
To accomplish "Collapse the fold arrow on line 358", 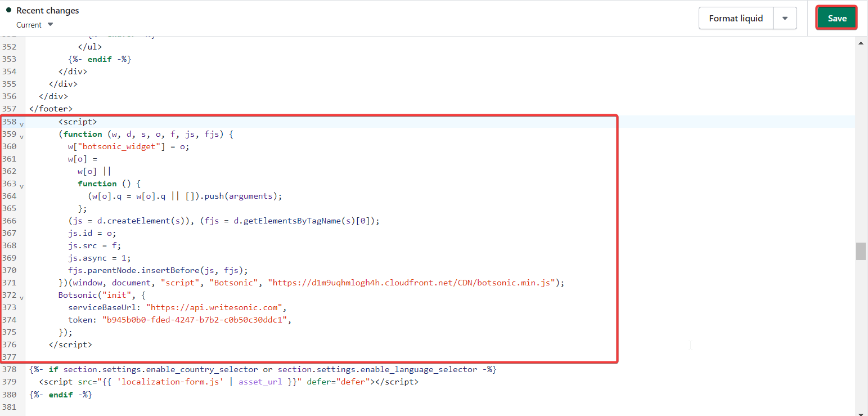I will pyautogui.click(x=21, y=123).
